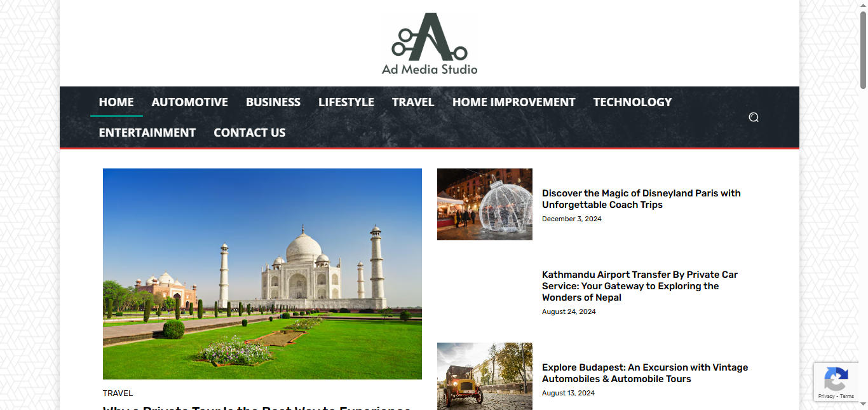Click the TRAVEL category label under image

click(118, 393)
